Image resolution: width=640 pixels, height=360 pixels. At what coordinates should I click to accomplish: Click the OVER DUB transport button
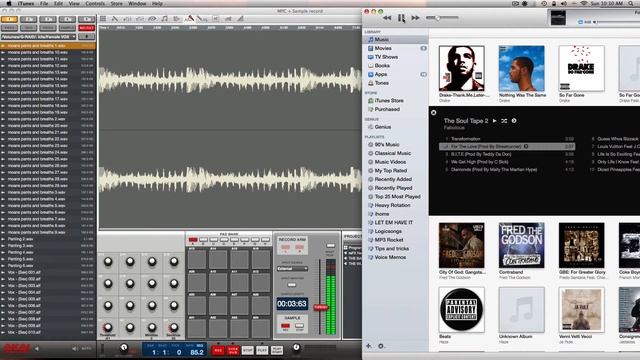(x=233, y=350)
